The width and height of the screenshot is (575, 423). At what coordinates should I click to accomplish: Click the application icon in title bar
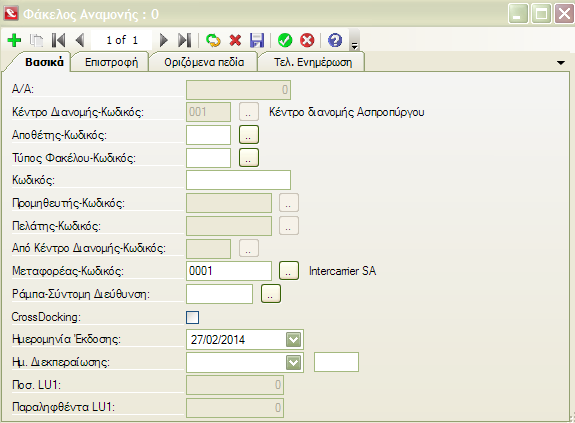pyautogui.click(x=11, y=14)
